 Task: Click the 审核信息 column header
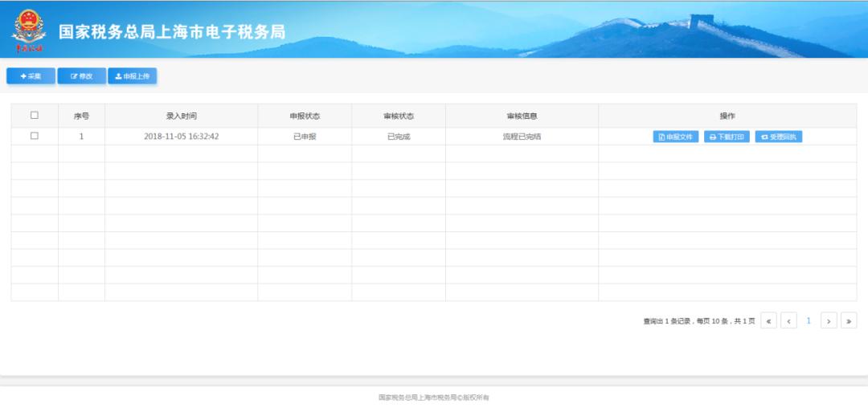[x=522, y=116]
